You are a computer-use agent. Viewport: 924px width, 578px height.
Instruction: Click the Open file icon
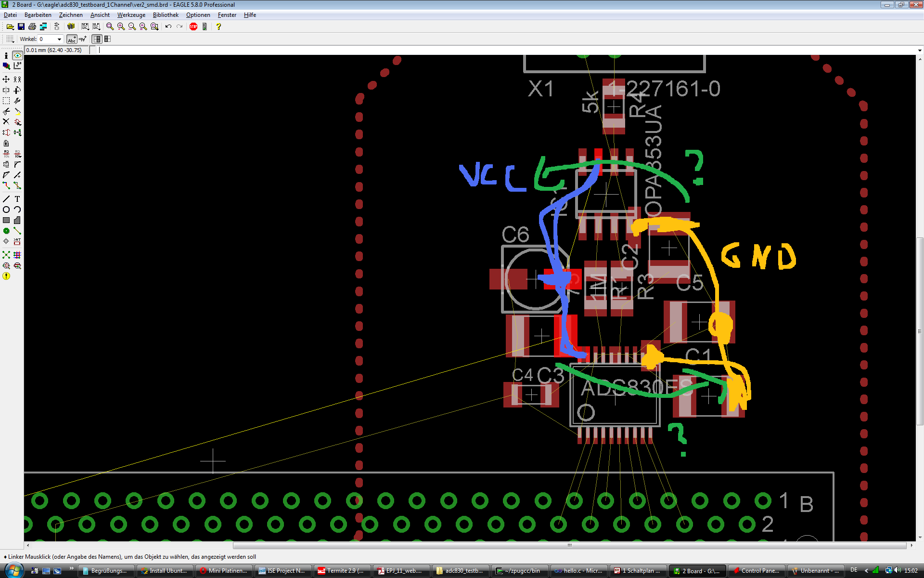10,26
